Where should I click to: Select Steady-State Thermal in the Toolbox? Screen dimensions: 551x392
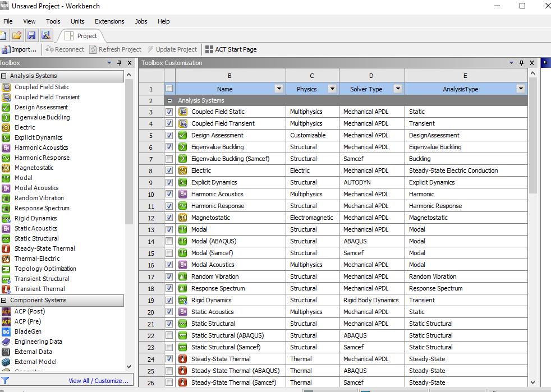click(45, 248)
